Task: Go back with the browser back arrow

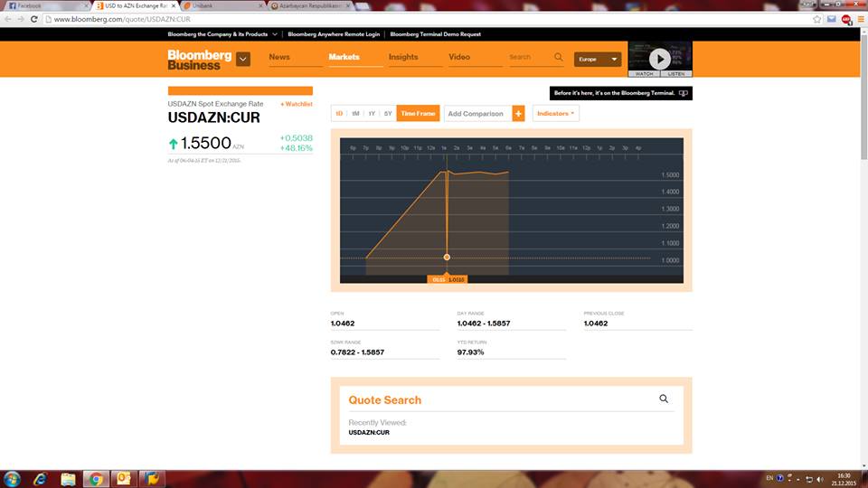Action: pyautogui.click(x=8, y=19)
